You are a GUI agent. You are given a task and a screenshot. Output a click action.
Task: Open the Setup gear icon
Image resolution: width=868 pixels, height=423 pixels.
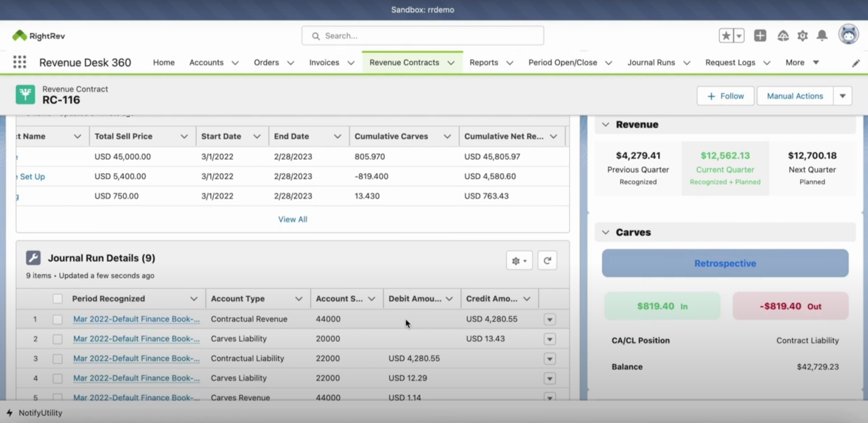pos(803,35)
